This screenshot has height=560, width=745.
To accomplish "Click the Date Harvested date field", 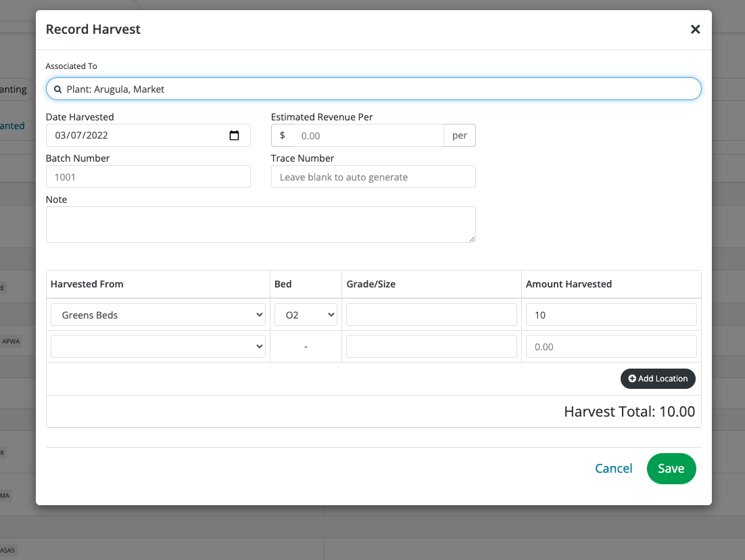I will point(135,135).
